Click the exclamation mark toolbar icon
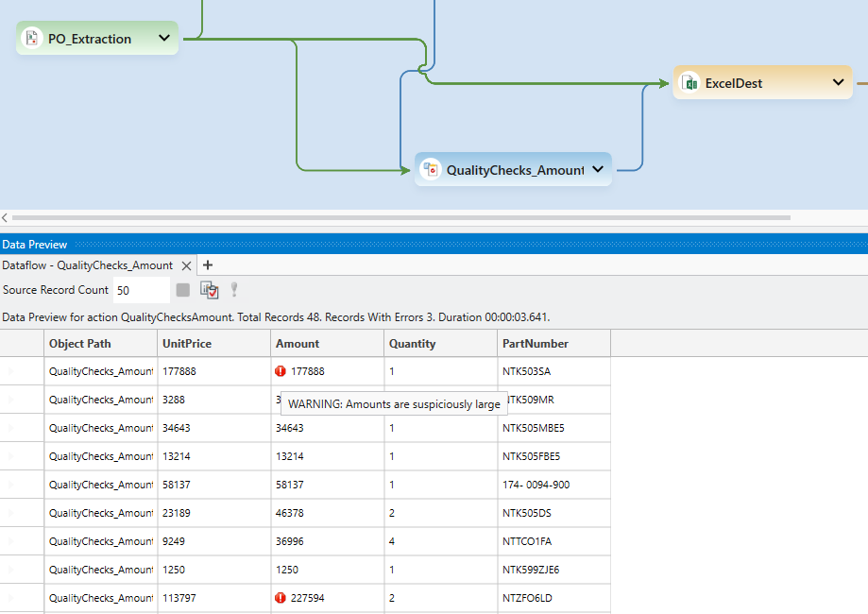Viewport: 868px width, 614px height. click(x=234, y=290)
